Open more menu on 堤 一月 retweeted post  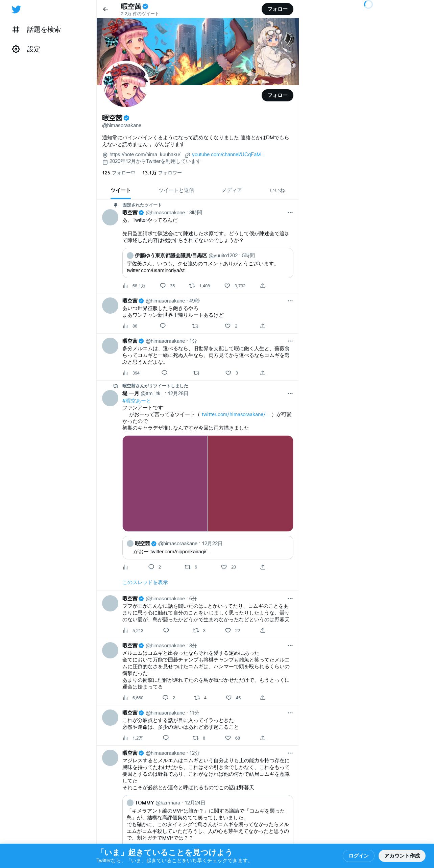click(x=290, y=393)
